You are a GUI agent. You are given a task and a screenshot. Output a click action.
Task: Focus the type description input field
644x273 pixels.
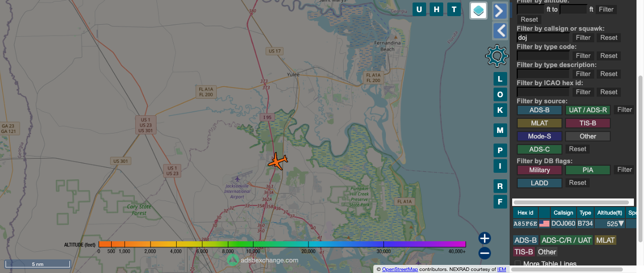tap(543, 74)
